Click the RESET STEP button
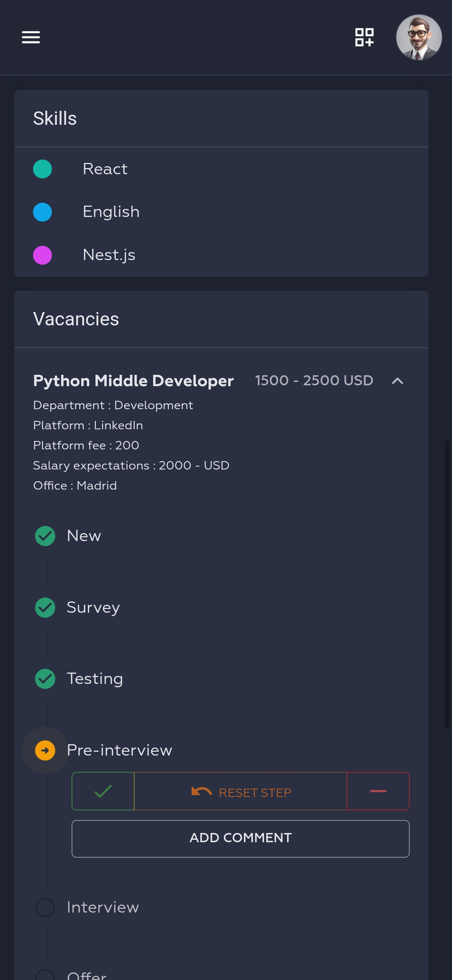452x980 pixels. [241, 791]
